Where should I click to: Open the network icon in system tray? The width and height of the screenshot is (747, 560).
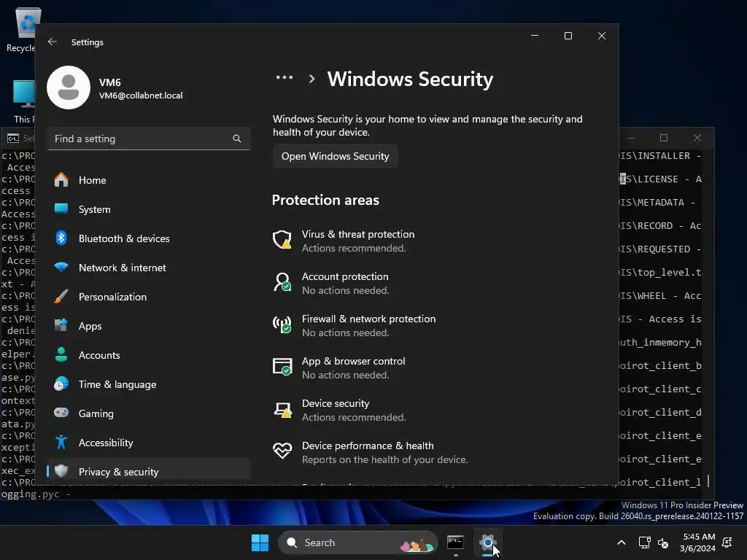click(x=644, y=542)
